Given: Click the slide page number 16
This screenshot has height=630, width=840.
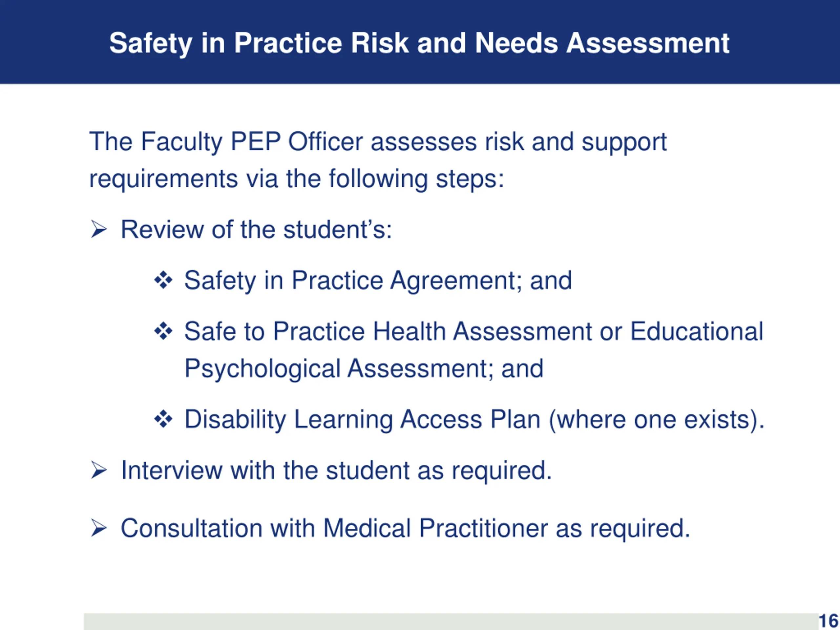Looking at the screenshot, I should (828, 621).
